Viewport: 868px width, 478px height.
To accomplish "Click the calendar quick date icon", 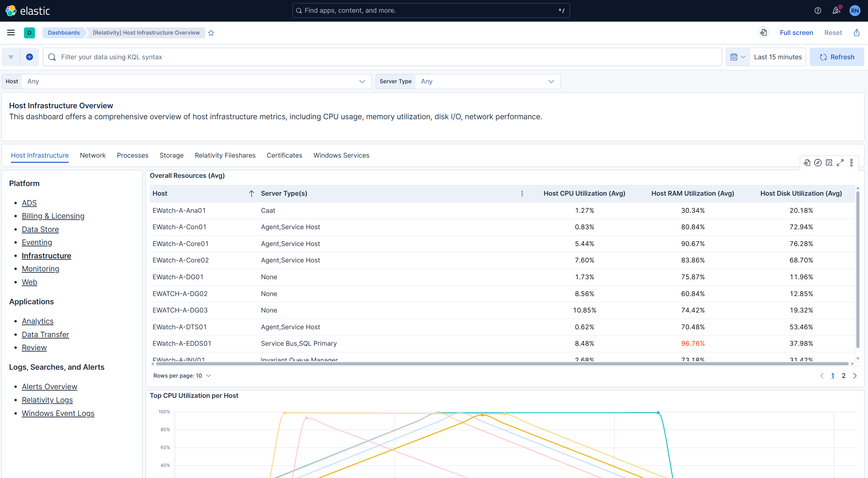I will tap(738, 57).
